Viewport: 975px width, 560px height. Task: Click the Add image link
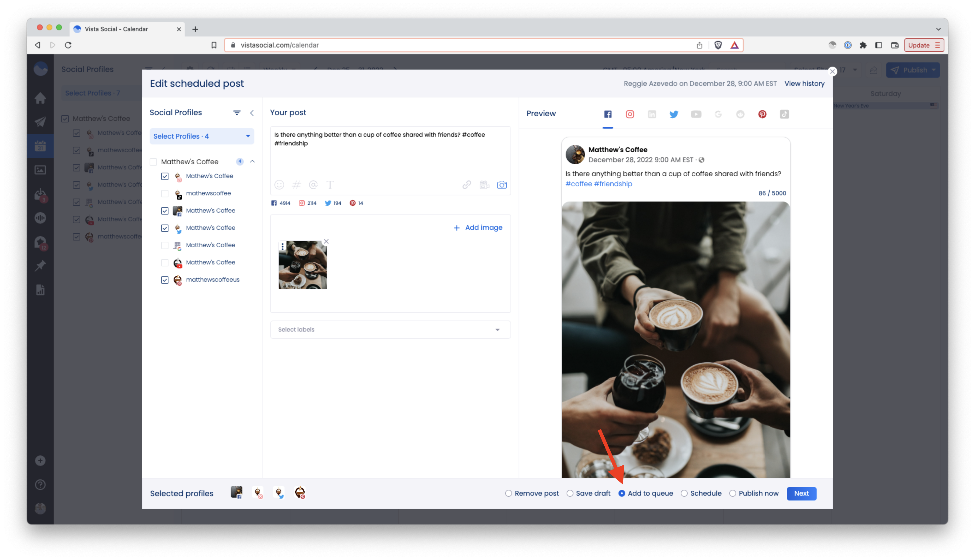click(478, 228)
